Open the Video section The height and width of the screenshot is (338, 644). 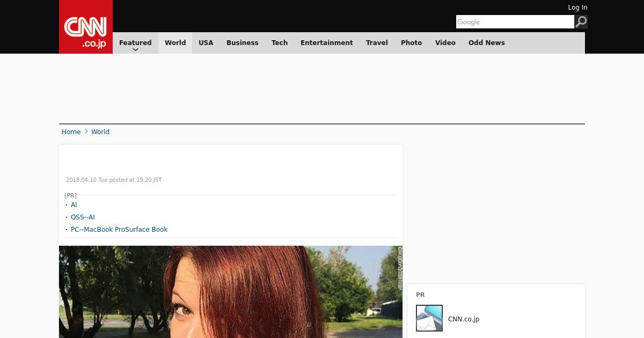(x=445, y=43)
